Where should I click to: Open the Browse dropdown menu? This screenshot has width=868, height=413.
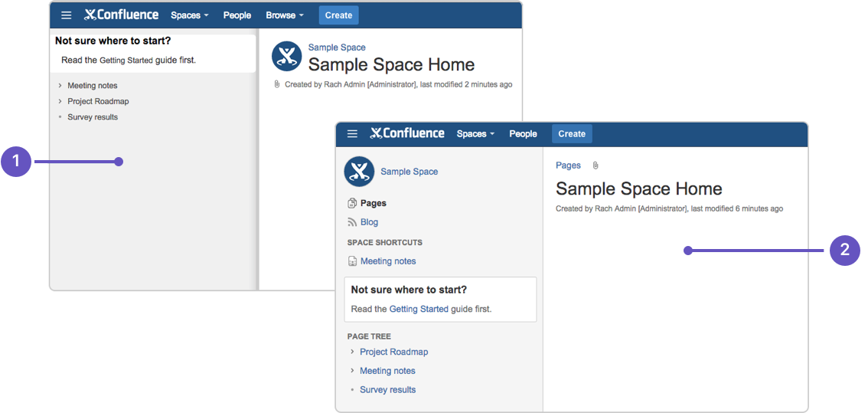pos(284,15)
